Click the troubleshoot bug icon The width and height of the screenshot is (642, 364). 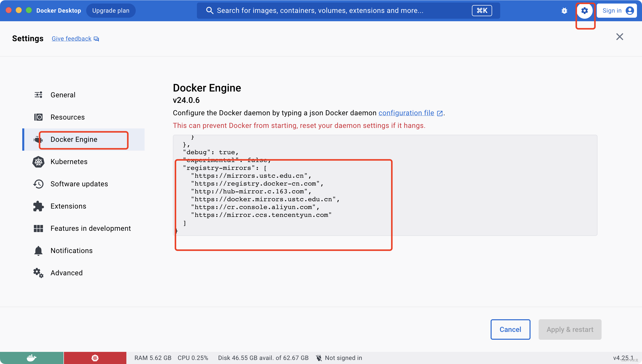pos(564,11)
